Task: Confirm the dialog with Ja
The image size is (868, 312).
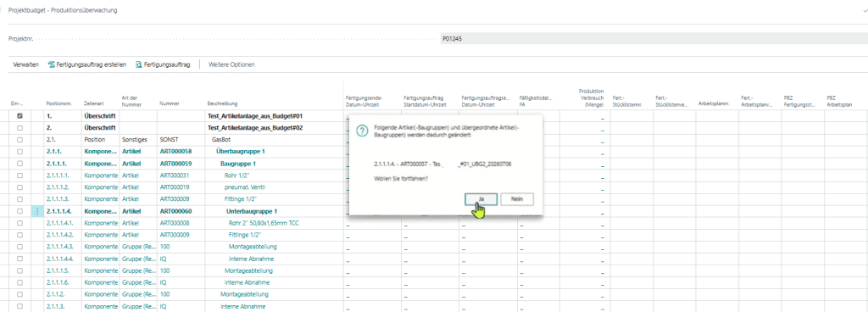Action: pyautogui.click(x=481, y=199)
